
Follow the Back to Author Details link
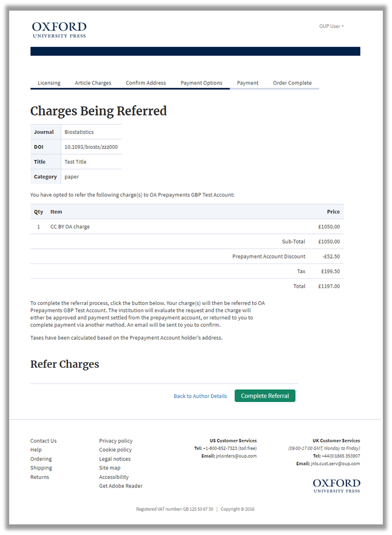[x=200, y=396]
